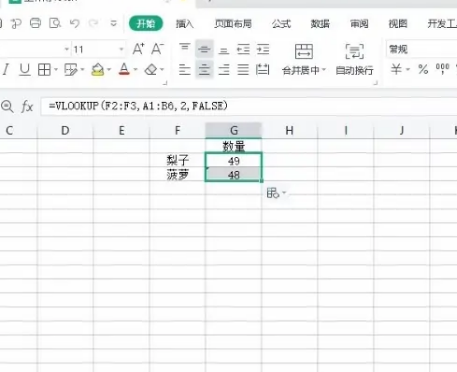Image resolution: width=457 pixels, height=372 pixels.
Task: Select the cell showing 49
Action: tap(234, 160)
